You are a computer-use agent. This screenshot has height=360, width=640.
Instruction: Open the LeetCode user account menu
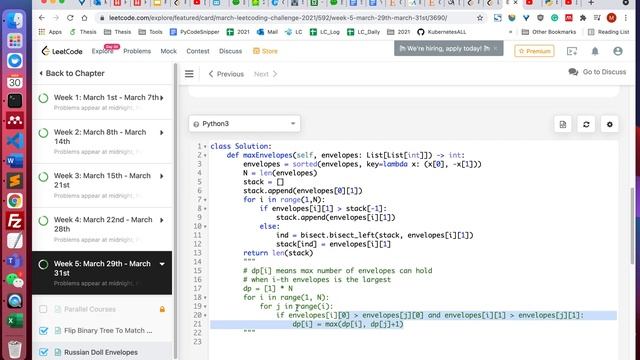[x=618, y=51]
